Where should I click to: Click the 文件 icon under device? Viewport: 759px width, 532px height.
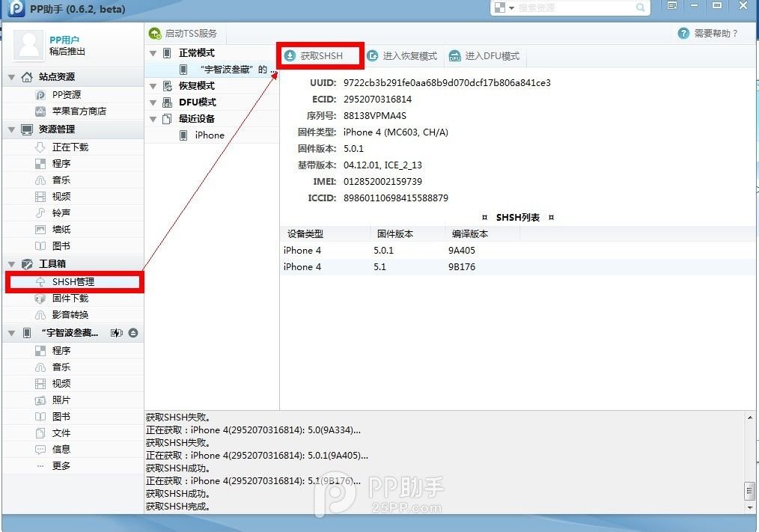(x=40, y=433)
